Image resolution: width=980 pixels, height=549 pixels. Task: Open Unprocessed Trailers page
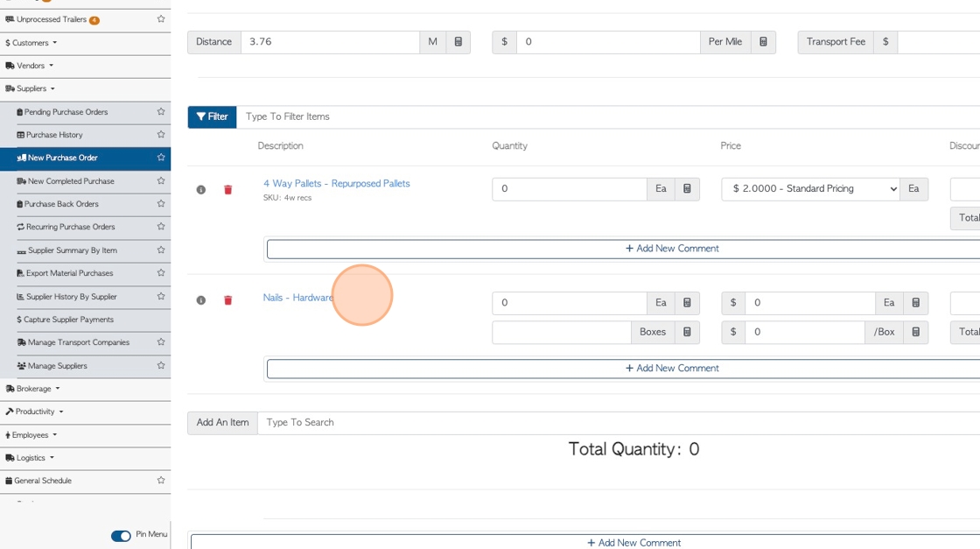point(52,19)
